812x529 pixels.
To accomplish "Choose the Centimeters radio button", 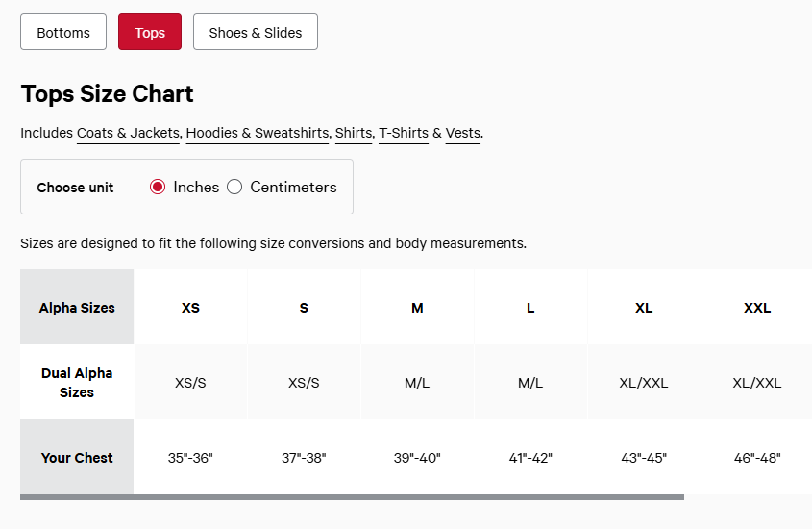I will [x=234, y=188].
